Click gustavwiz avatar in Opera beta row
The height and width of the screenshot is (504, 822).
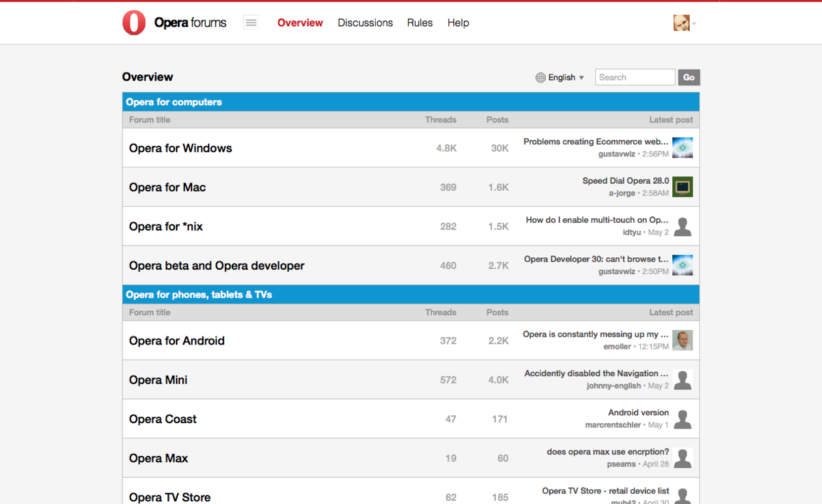(x=683, y=265)
